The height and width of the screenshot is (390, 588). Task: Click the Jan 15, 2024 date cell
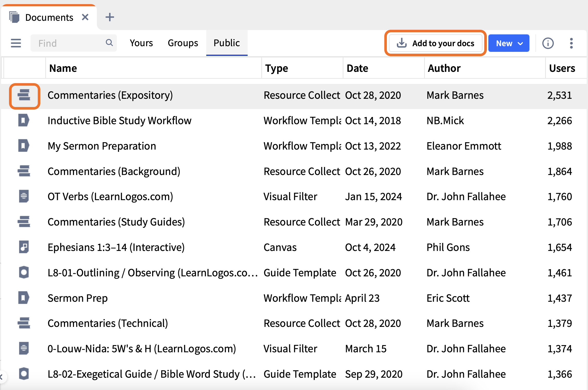pos(374,197)
